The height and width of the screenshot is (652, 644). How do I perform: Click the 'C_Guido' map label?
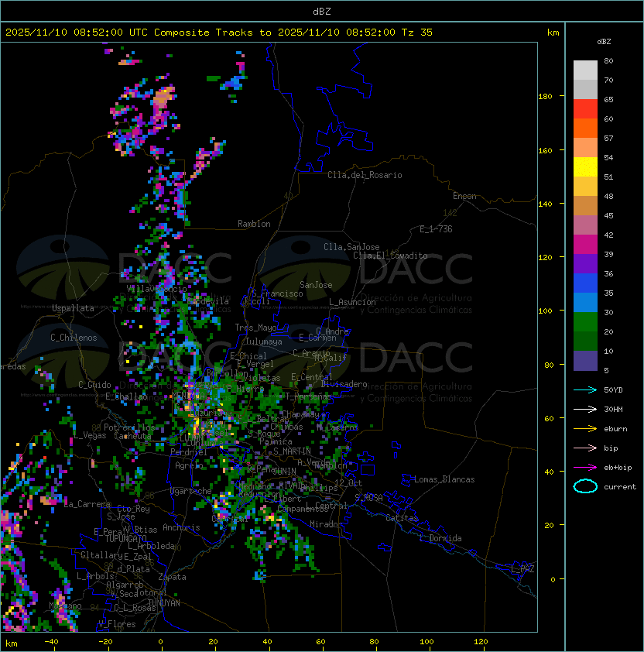coord(94,385)
